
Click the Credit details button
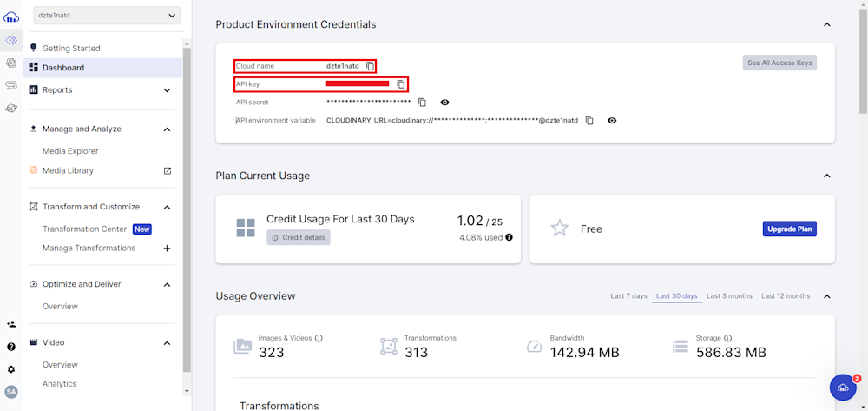299,237
